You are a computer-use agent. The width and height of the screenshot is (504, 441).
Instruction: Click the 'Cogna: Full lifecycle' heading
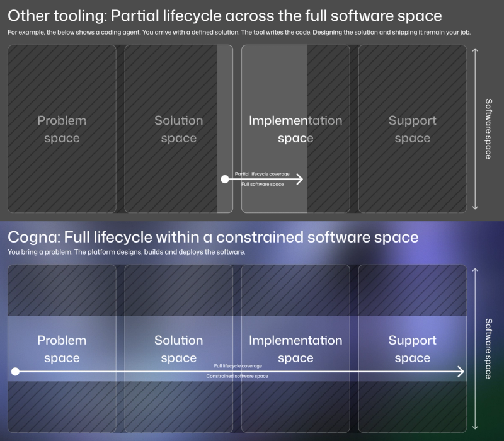click(x=213, y=238)
